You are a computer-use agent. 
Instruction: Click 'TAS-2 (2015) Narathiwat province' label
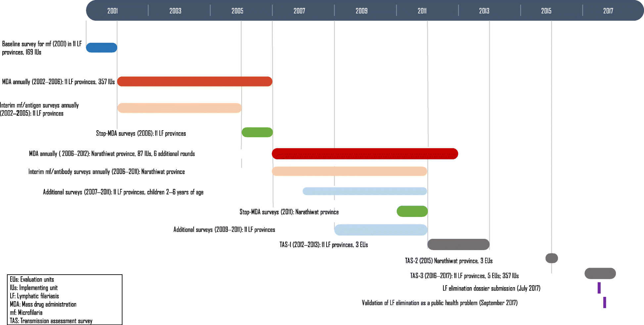tap(449, 261)
